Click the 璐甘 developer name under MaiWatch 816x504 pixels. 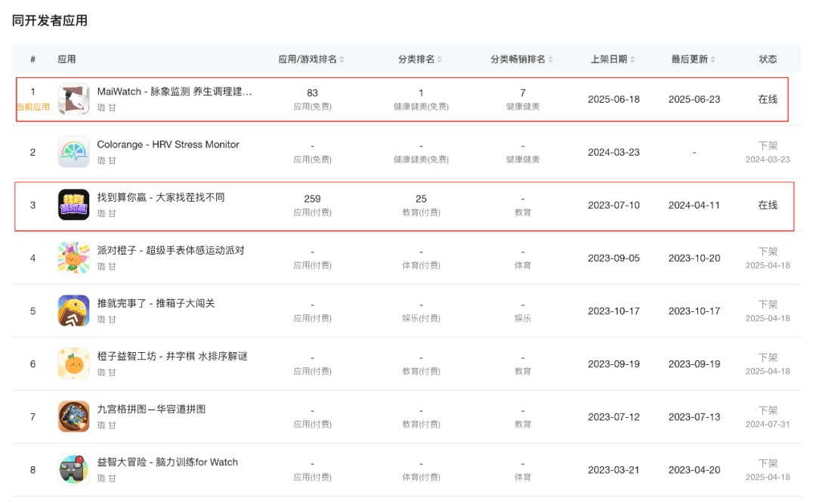(107, 107)
